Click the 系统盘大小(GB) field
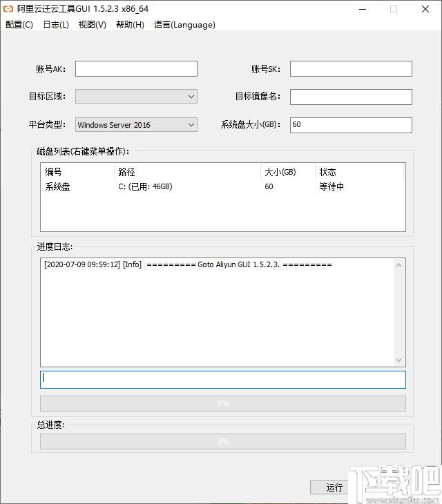This screenshot has height=504, width=442. pos(351,125)
